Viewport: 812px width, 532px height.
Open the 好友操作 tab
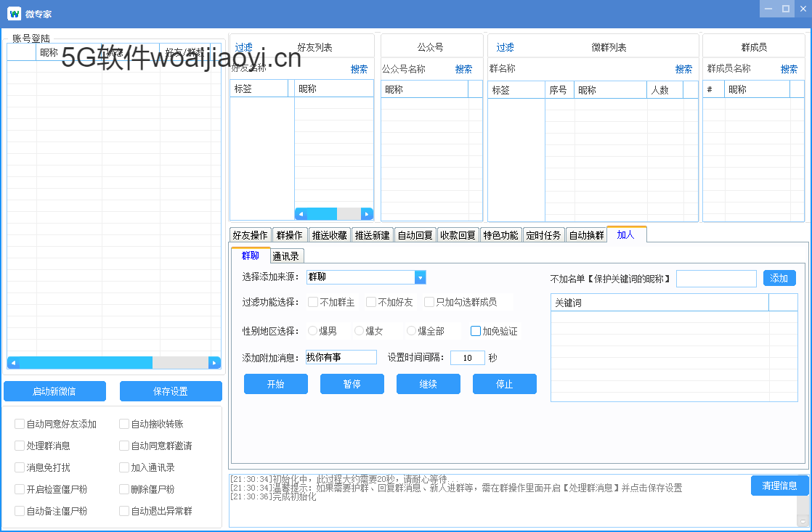pos(250,235)
